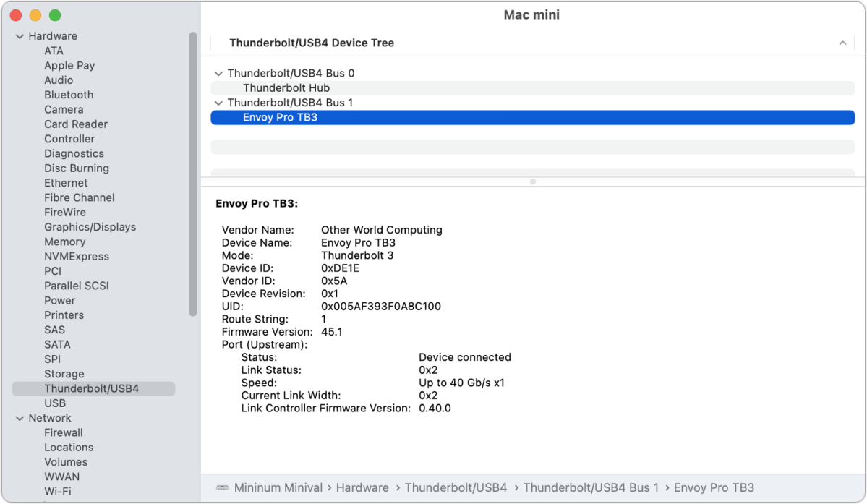This screenshot has width=867, height=504.
Task: Click Mode value Thunderbolt 3
Action: pos(357,256)
